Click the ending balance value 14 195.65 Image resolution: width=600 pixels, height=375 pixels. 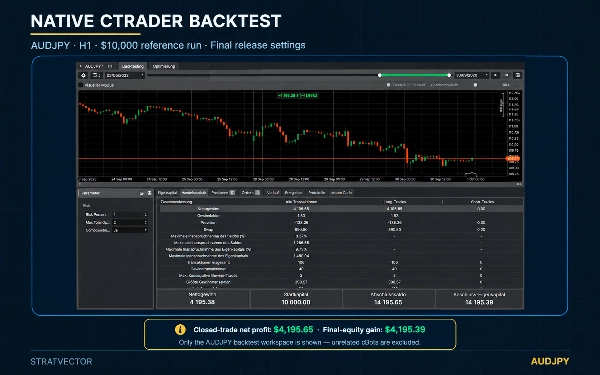tap(388, 302)
